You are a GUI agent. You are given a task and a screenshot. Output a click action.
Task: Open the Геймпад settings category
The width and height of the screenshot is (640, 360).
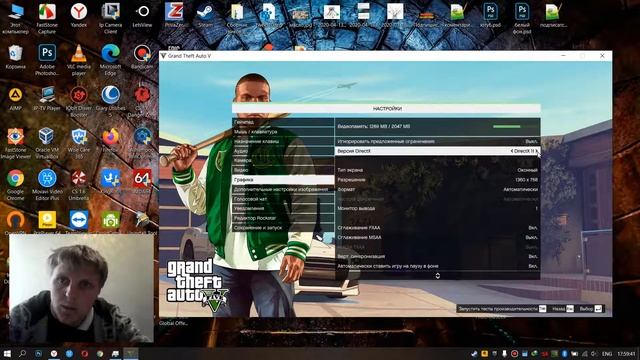coord(283,122)
